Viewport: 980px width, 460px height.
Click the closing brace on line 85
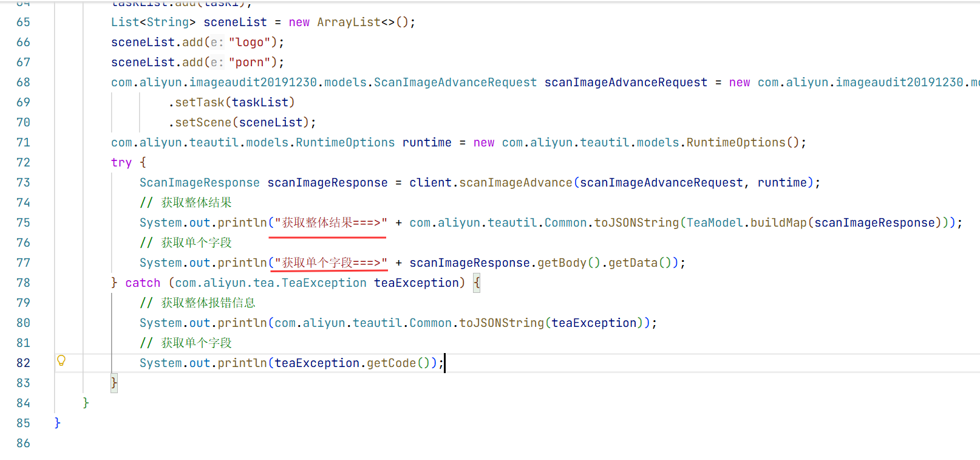point(58,424)
